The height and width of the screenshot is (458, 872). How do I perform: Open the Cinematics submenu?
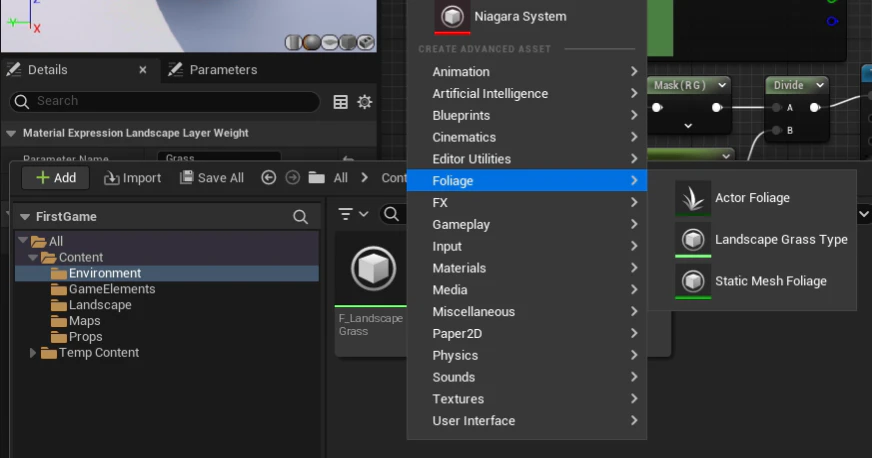pyautogui.click(x=527, y=137)
